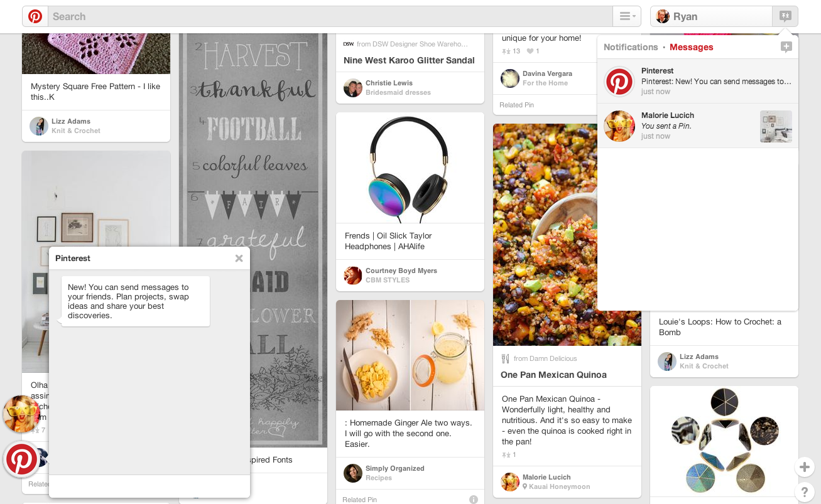The width and height of the screenshot is (821, 504).
Task: Select the Messages tab
Action: click(692, 47)
